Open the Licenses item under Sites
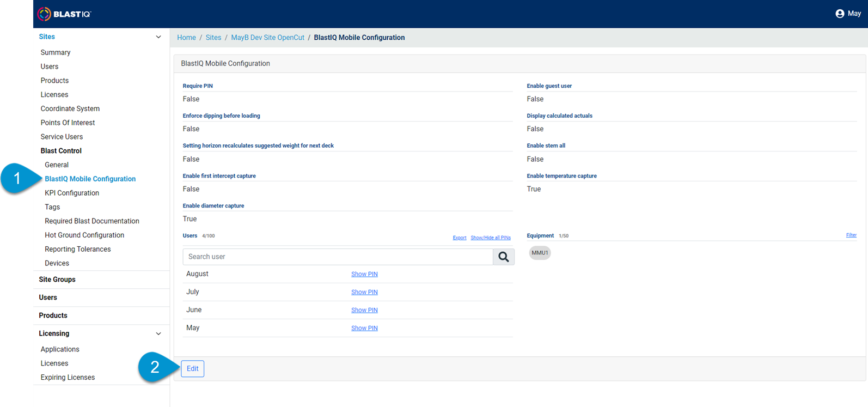Image resolution: width=868 pixels, height=407 pixels. pyautogui.click(x=54, y=95)
